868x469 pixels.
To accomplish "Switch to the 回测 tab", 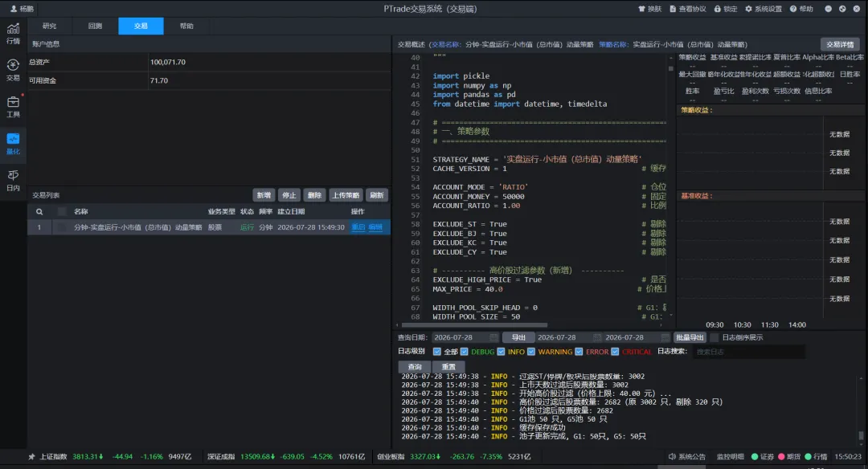I will coord(95,26).
